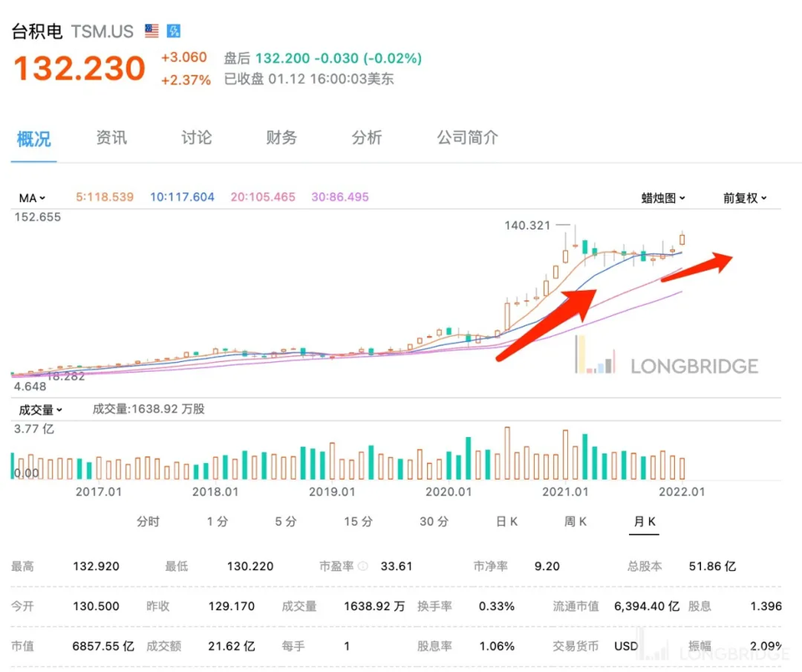This screenshot has height=672, width=802.
Task: Click the volume axis label 3.77 亿
Action: pyautogui.click(x=33, y=429)
